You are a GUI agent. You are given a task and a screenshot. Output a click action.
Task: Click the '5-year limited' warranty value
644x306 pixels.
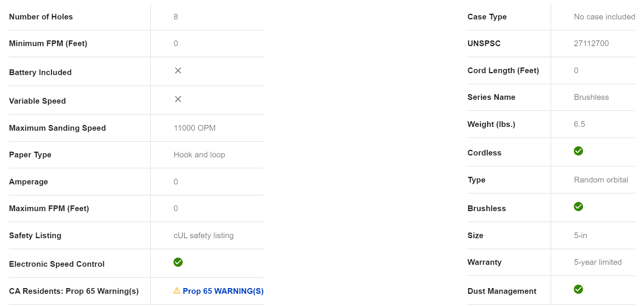tap(597, 262)
